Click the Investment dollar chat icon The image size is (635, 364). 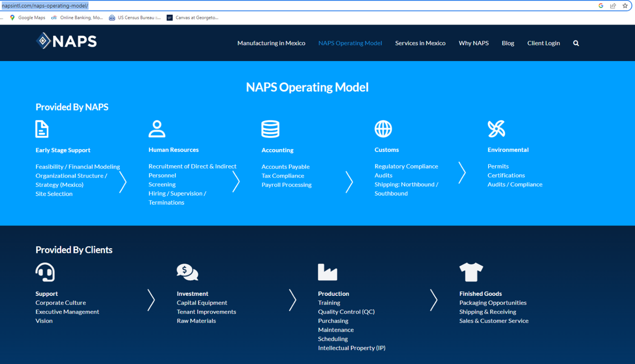coord(187,272)
